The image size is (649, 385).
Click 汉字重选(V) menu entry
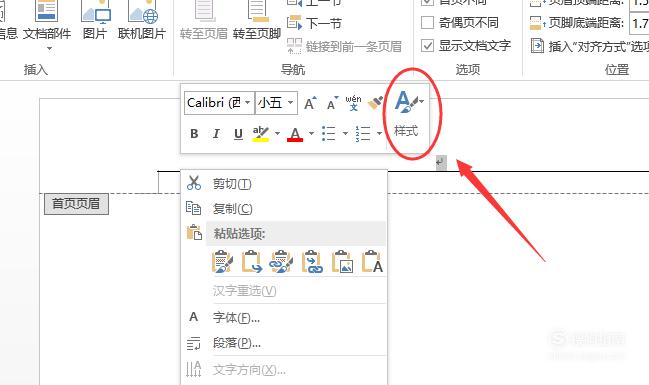284,291
